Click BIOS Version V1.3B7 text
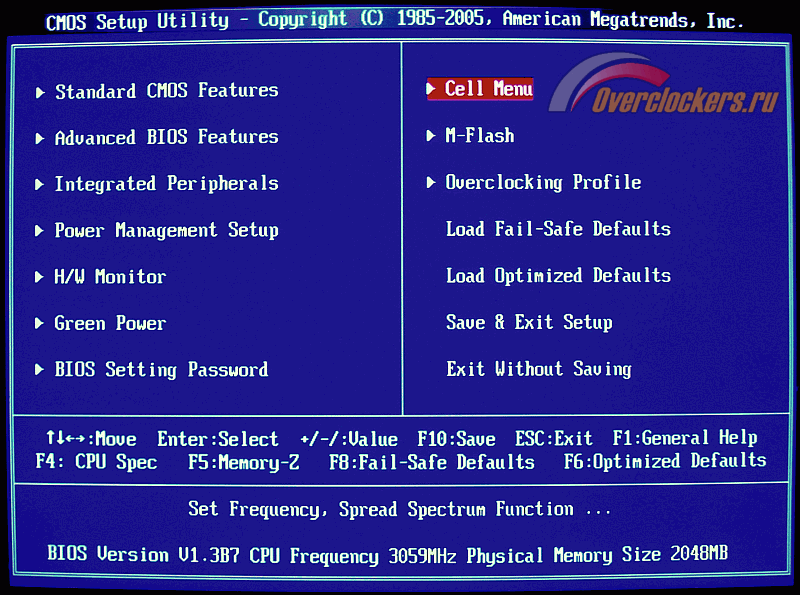Viewport: 800px width, 595px height. click(143, 554)
